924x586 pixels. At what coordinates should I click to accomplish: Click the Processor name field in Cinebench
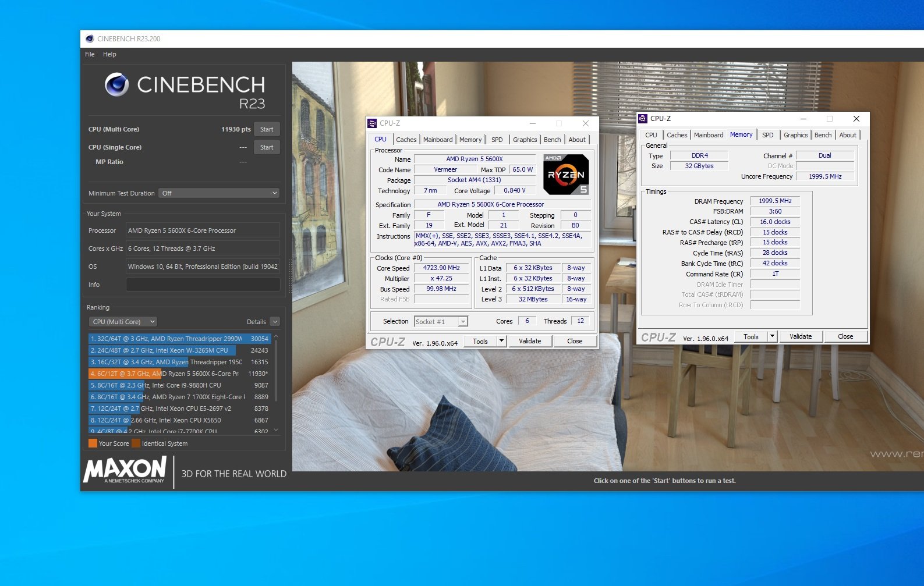[x=203, y=230]
